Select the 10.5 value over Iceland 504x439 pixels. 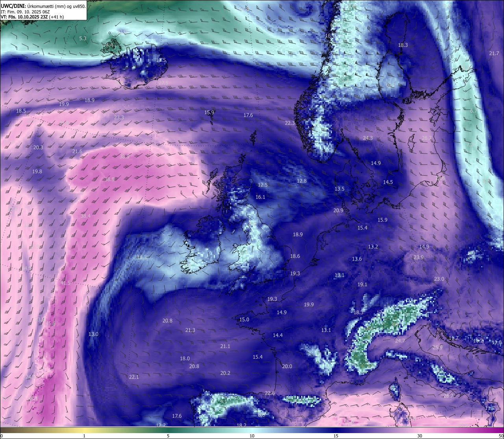(161, 60)
